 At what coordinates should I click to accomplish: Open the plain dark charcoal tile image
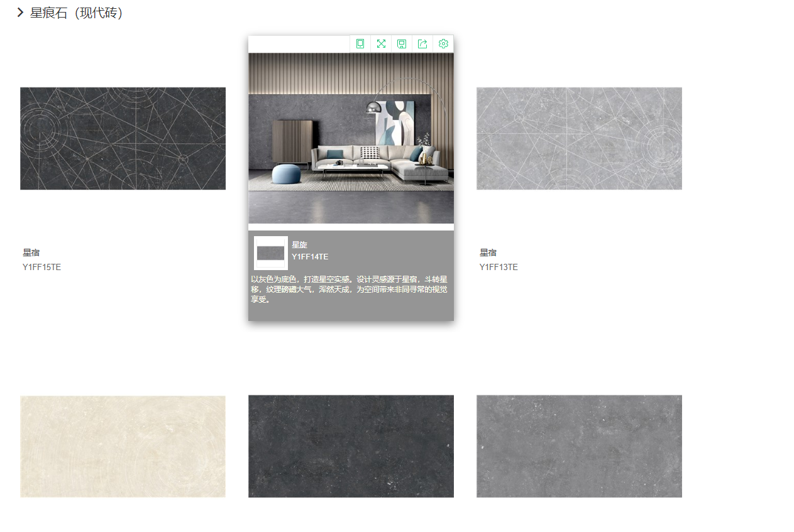pyautogui.click(x=351, y=447)
